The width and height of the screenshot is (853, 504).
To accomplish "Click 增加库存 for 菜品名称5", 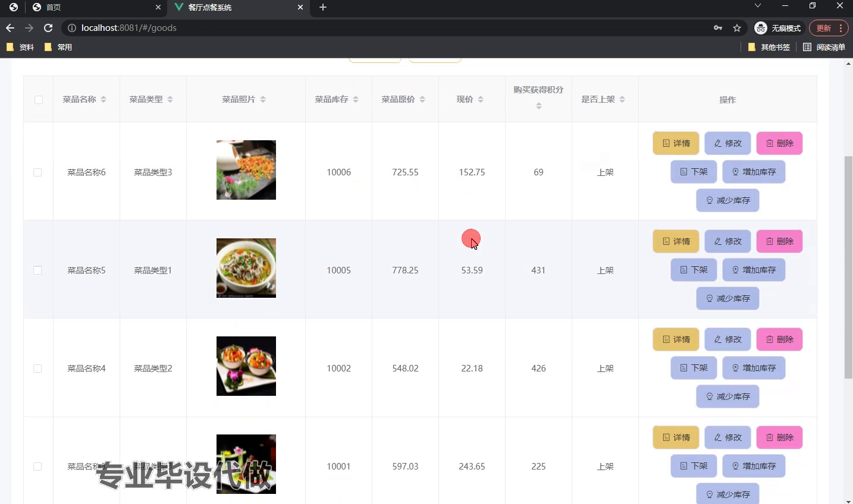I will pyautogui.click(x=754, y=270).
